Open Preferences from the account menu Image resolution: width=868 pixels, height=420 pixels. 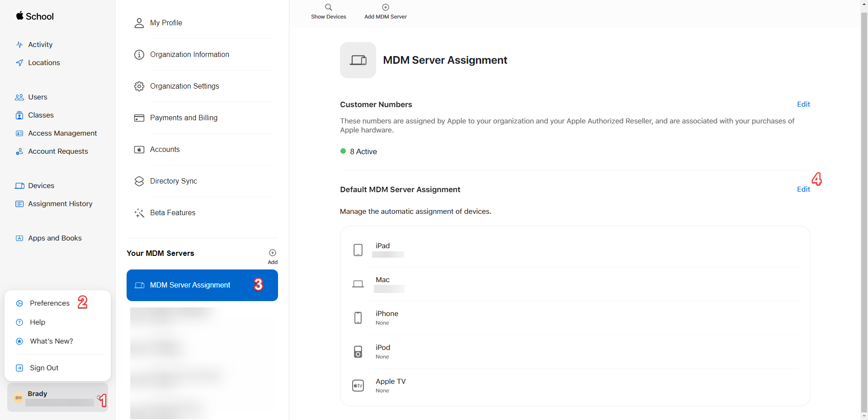point(49,303)
